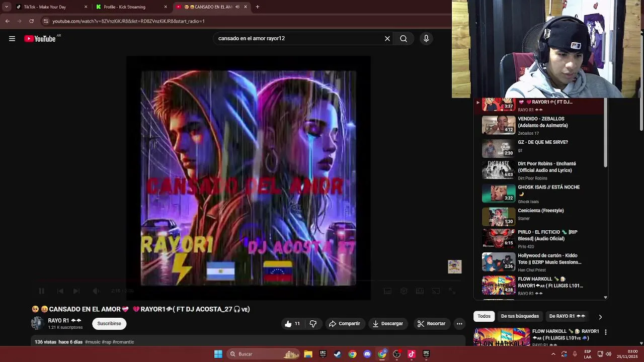Image resolution: width=644 pixels, height=362 pixels.
Task: Go to YouTube home via logo
Action: [x=40, y=39]
